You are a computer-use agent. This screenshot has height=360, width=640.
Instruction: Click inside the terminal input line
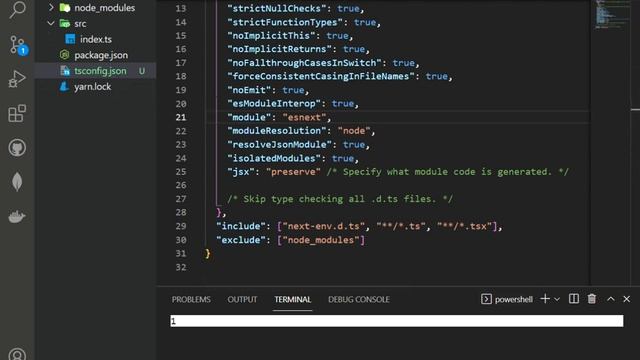[x=397, y=321]
